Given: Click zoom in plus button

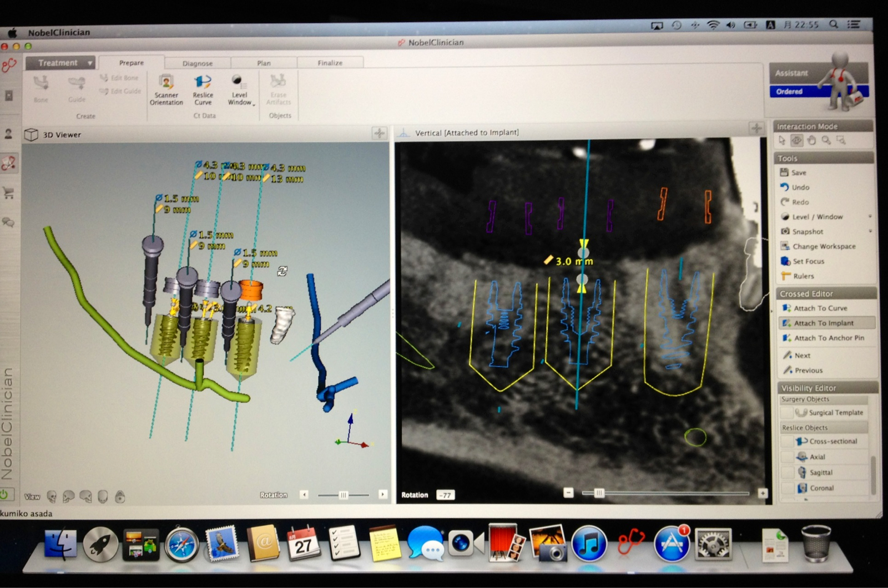Looking at the screenshot, I should click(x=763, y=493).
